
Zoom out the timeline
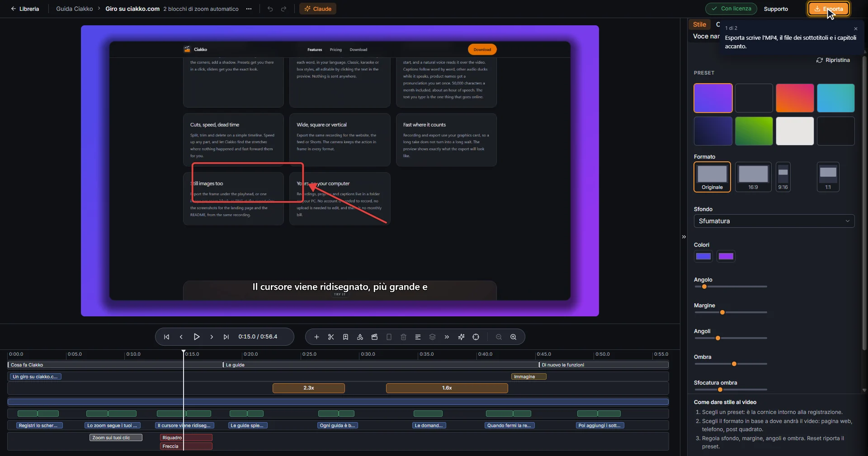click(x=499, y=337)
